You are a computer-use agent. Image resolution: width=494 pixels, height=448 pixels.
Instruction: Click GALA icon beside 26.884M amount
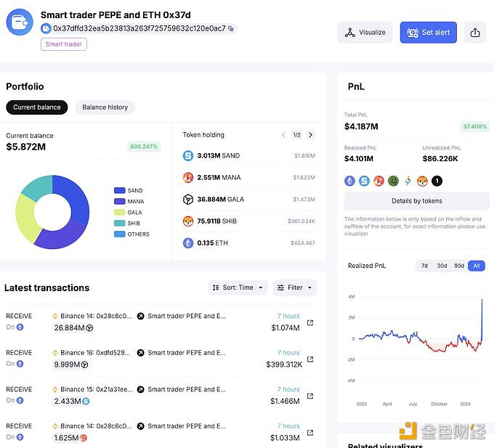[x=89, y=328]
